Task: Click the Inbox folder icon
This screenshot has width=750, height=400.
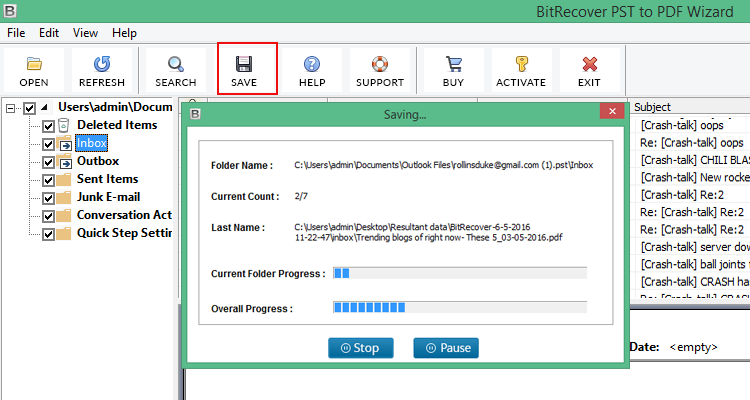Action: tap(64, 144)
